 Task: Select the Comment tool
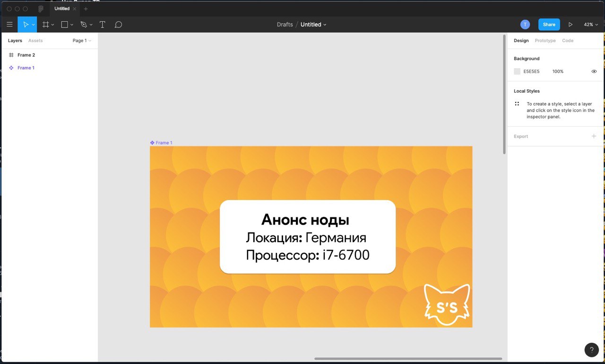pos(118,25)
